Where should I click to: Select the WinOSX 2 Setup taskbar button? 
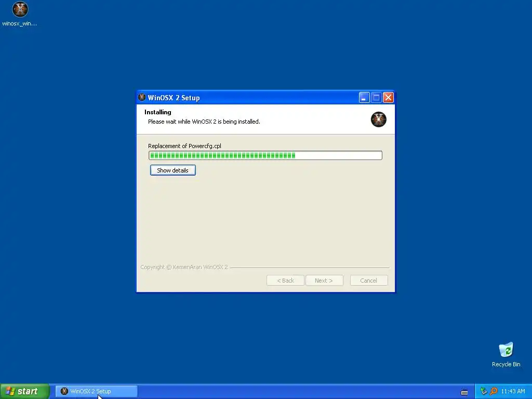pyautogui.click(x=96, y=391)
